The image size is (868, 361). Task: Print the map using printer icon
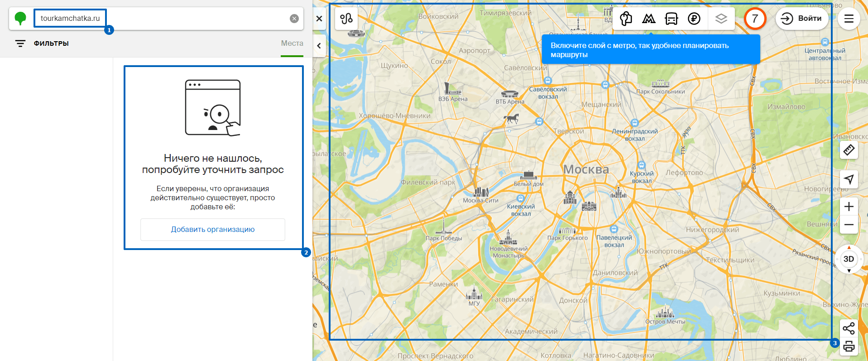tap(849, 347)
